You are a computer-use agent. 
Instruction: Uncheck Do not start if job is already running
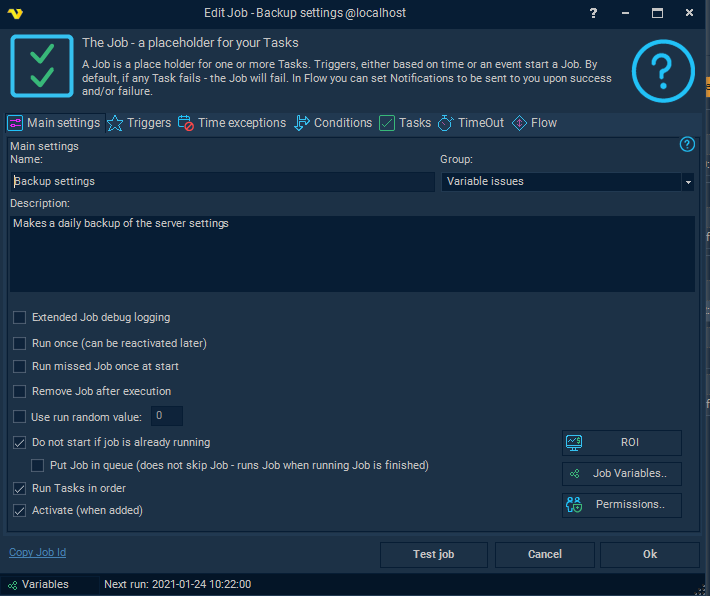point(20,442)
